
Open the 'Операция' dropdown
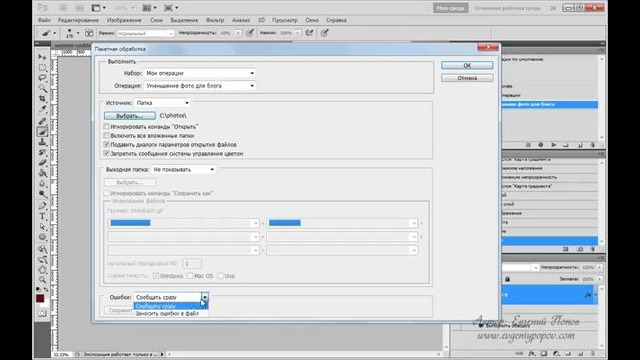[200, 86]
